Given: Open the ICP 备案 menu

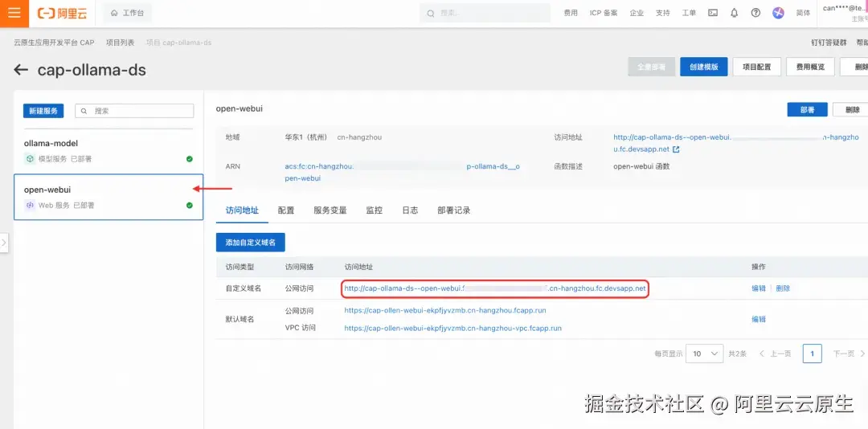Looking at the screenshot, I should click(x=604, y=14).
